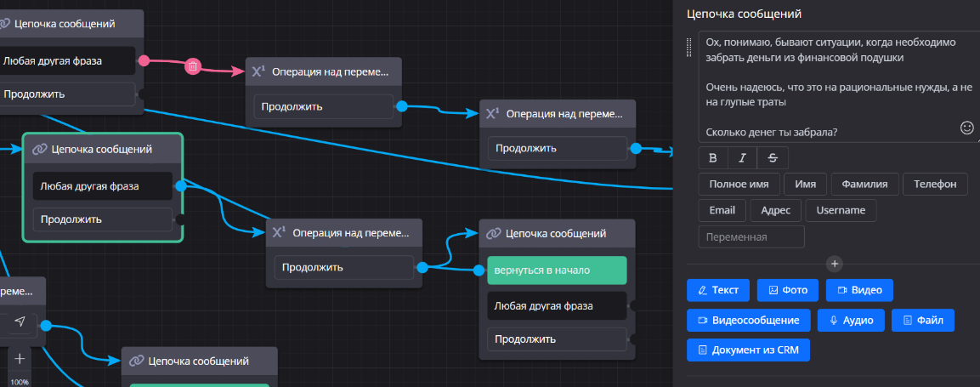This screenshot has height=387, width=980.
Task: Add an Аудио element
Action: [851, 321]
